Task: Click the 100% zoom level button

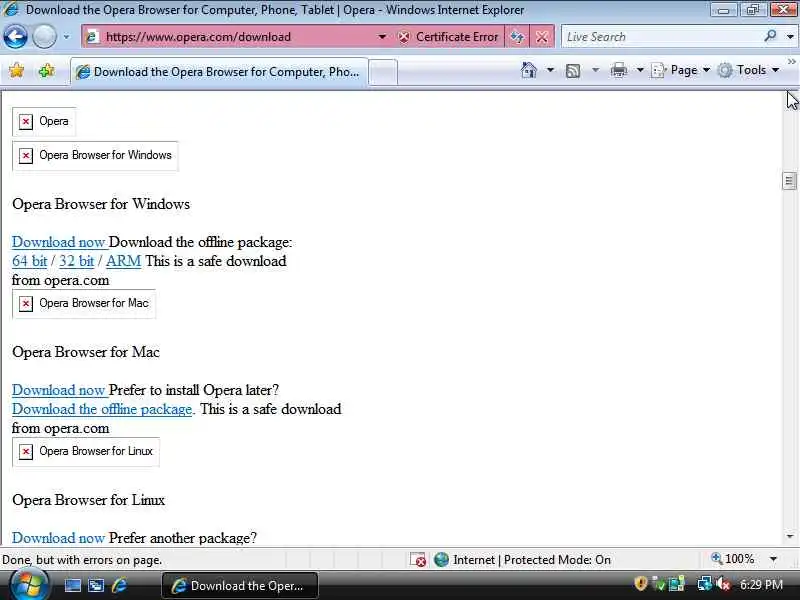Action: 733,559
